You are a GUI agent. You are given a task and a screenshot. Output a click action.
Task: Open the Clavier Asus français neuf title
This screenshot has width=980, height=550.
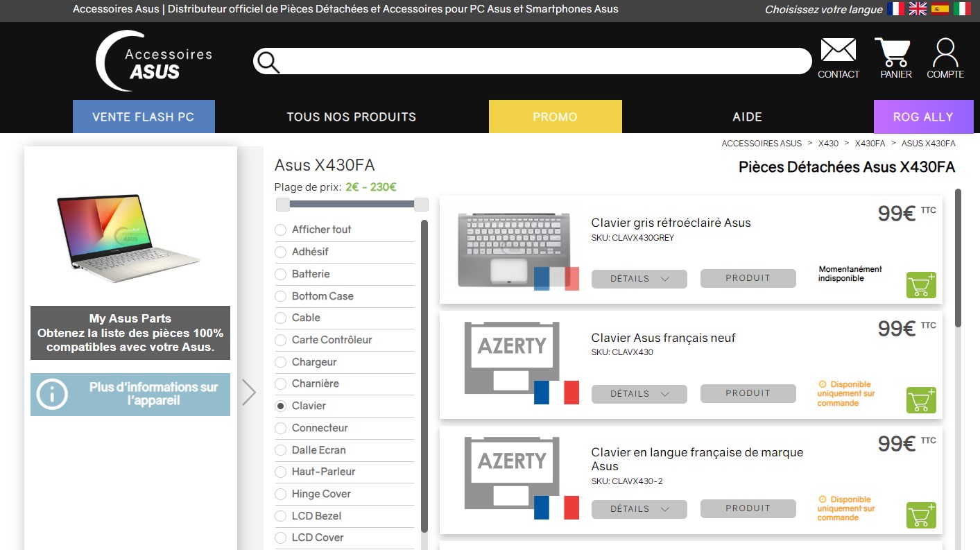click(663, 338)
